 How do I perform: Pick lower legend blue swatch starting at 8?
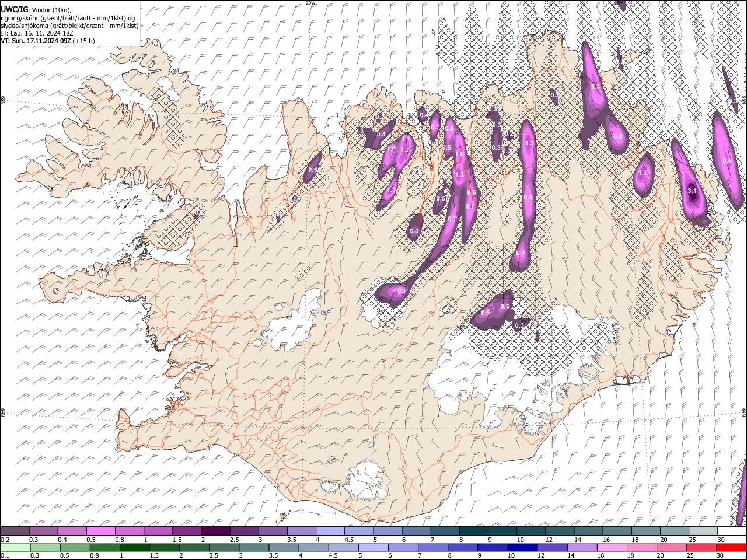(462, 547)
